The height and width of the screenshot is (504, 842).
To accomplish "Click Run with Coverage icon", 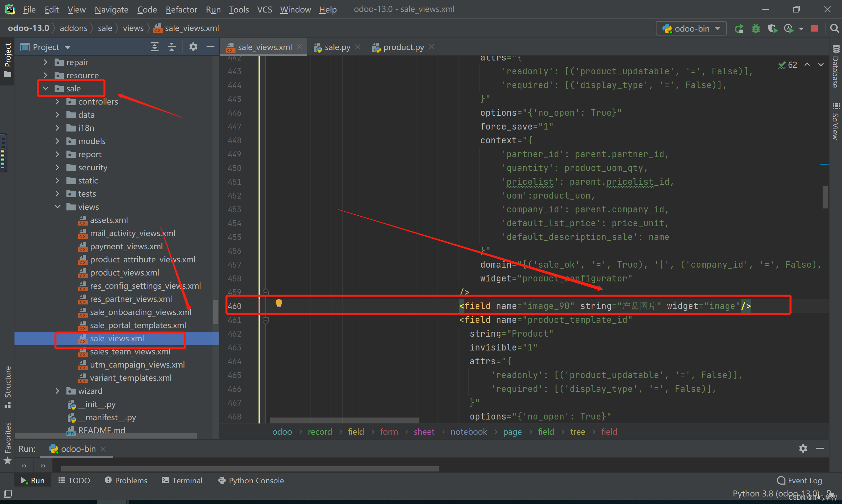I will pyautogui.click(x=772, y=29).
